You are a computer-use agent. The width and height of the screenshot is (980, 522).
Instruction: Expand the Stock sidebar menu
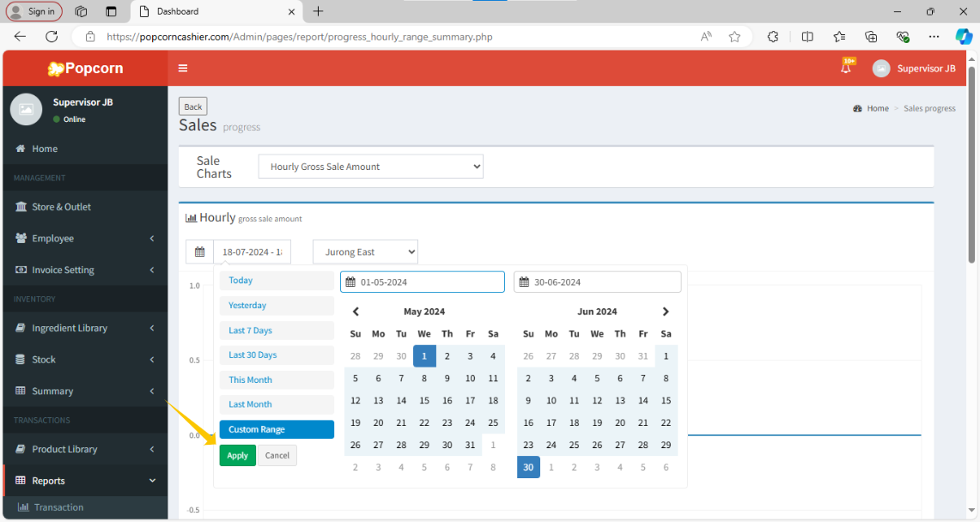(85, 360)
